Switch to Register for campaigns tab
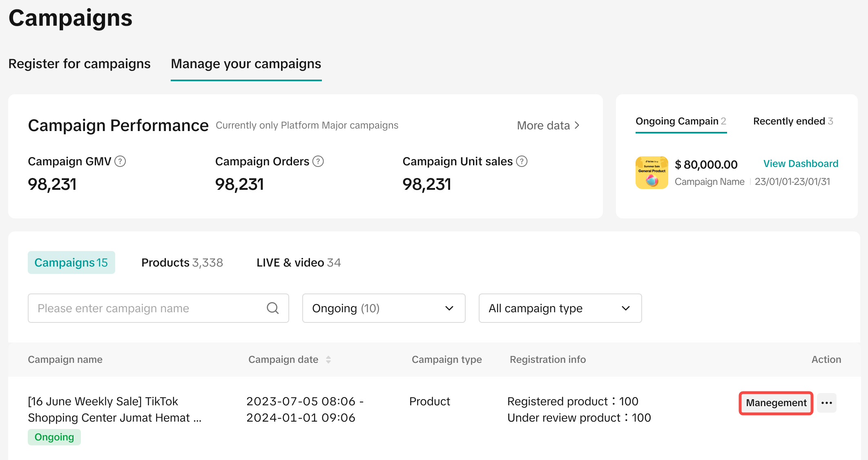 (79, 64)
